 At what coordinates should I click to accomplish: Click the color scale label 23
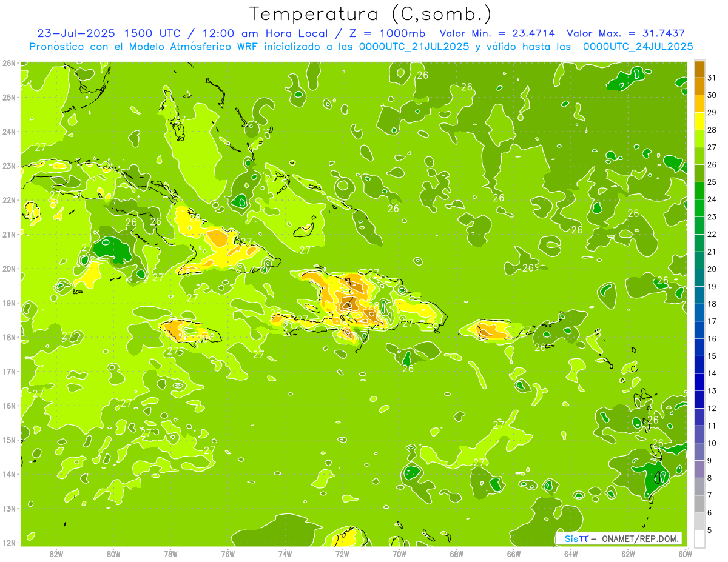pos(712,216)
